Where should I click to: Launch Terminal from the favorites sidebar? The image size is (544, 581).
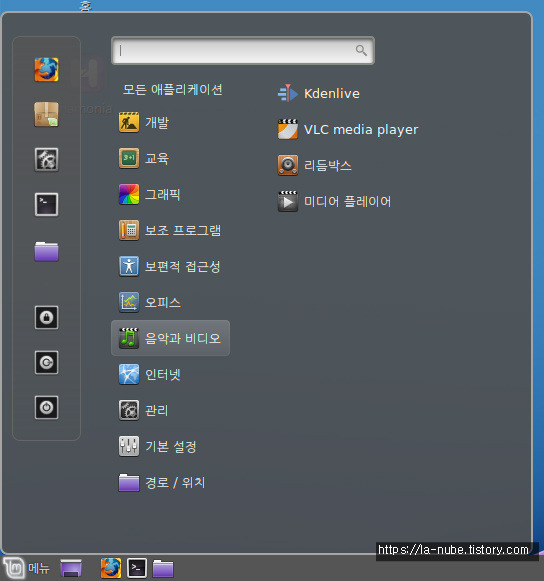(x=46, y=204)
